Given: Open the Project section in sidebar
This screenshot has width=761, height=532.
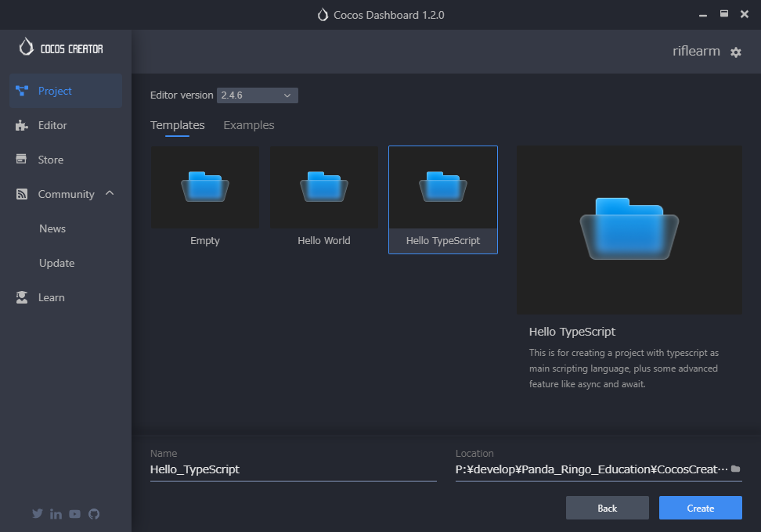Looking at the screenshot, I should (x=66, y=91).
